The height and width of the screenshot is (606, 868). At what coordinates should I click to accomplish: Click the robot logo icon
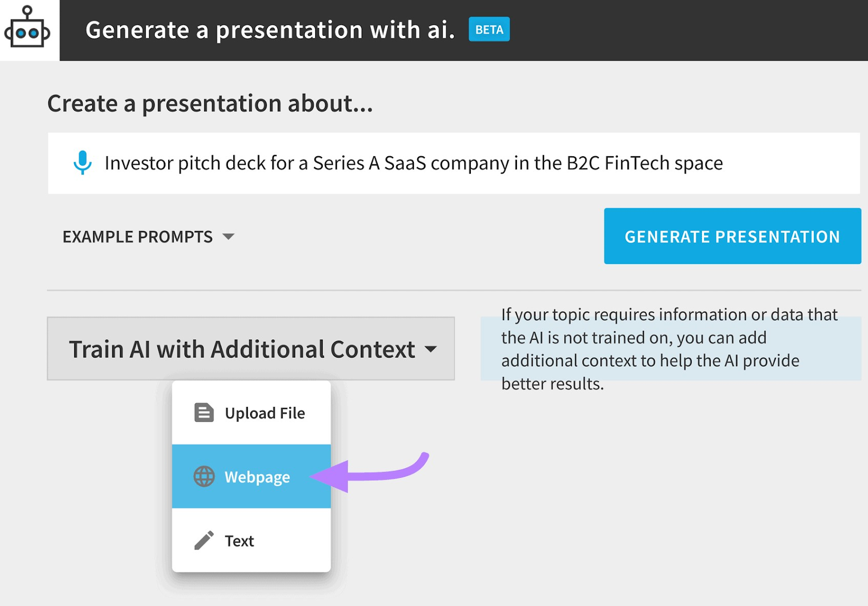pos(28,31)
